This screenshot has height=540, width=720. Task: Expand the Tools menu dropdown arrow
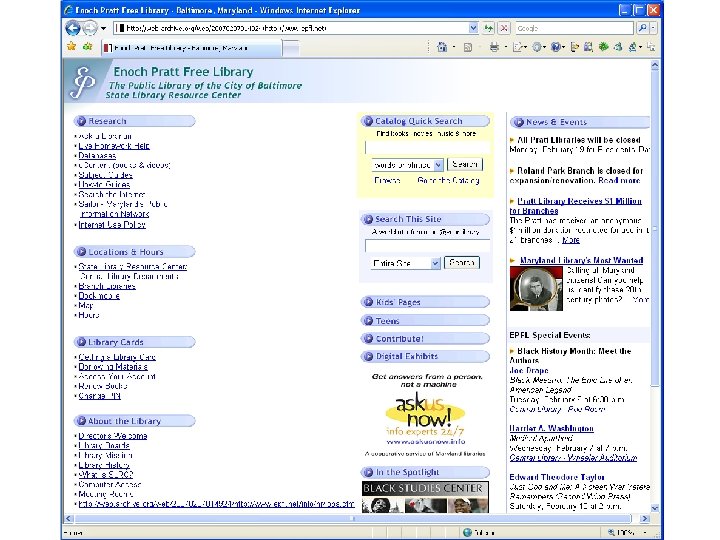click(545, 47)
